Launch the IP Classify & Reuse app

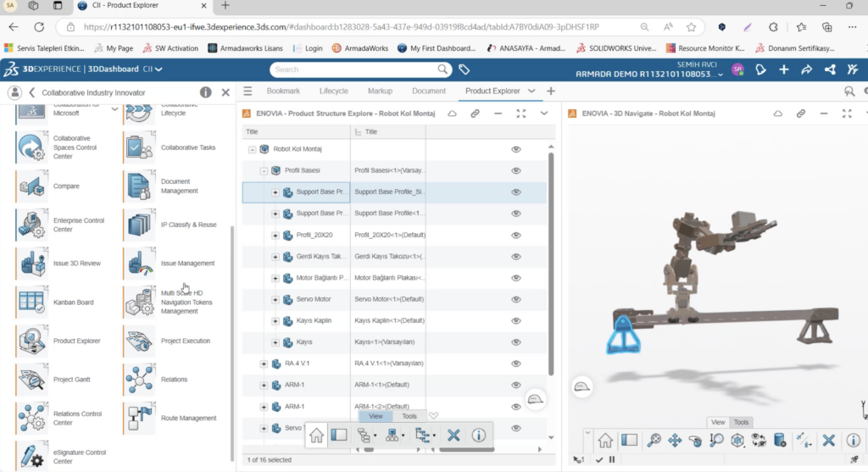pyautogui.click(x=140, y=225)
